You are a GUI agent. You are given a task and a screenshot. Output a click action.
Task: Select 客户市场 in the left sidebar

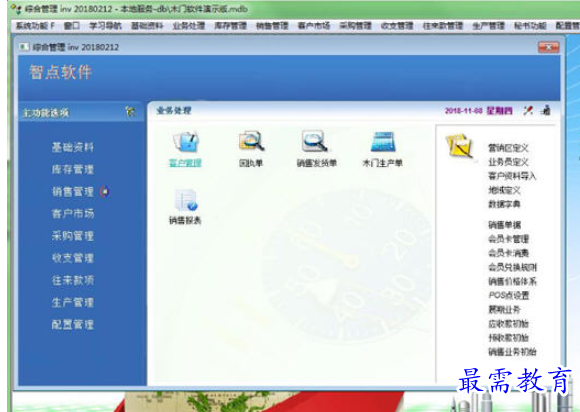point(72,213)
